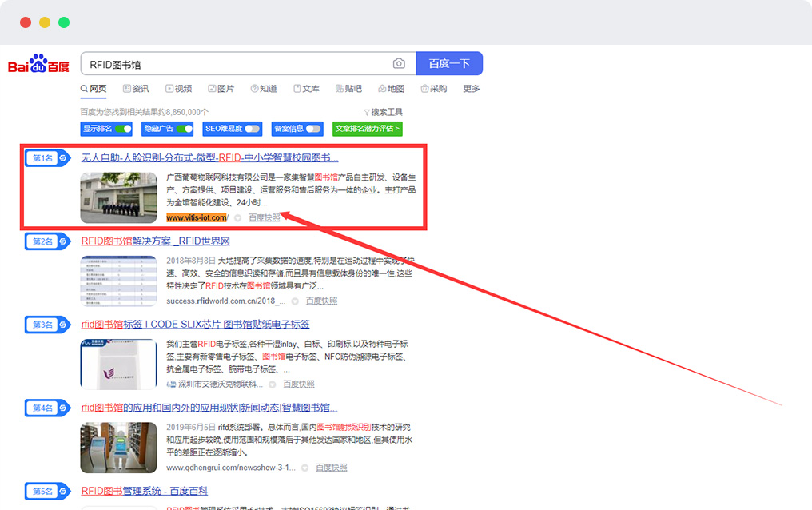Visit the www.qdhengrui.com/newsshow URL link
The image size is (812, 510).
click(x=231, y=468)
